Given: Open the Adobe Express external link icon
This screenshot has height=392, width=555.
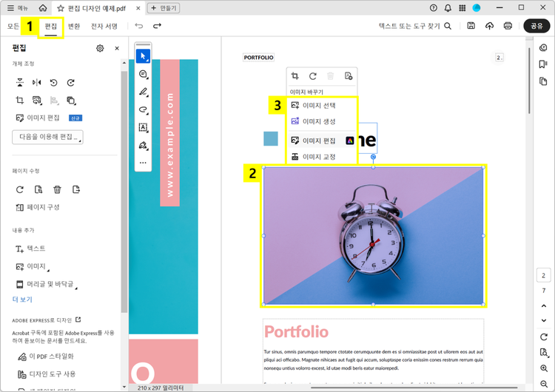Looking at the screenshot, I should coord(78,320).
